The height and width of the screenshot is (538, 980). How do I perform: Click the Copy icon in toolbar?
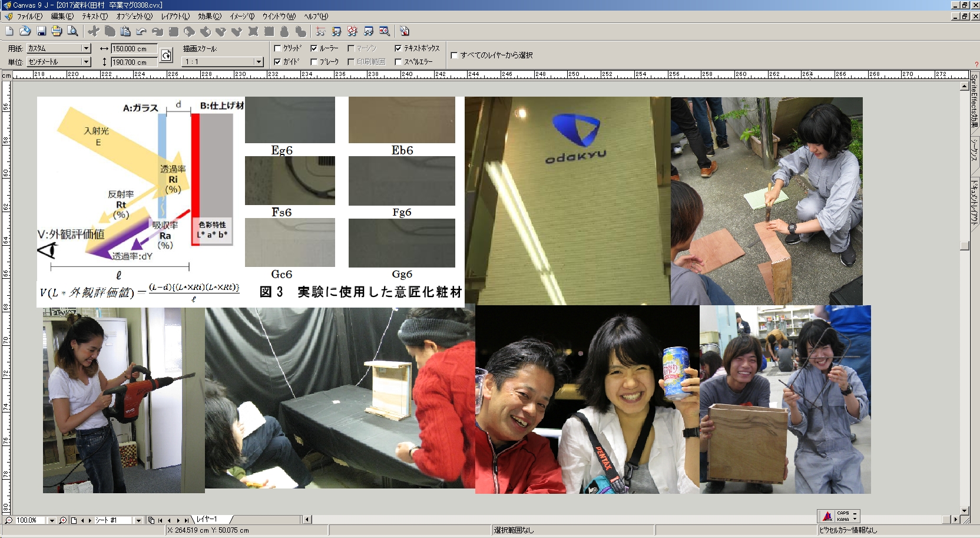(110, 31)
